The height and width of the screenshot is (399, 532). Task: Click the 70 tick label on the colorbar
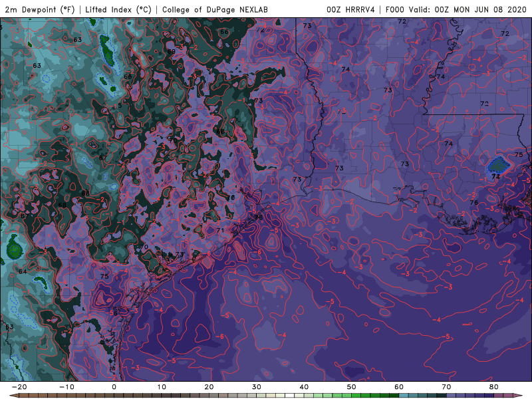pos(446,387)
